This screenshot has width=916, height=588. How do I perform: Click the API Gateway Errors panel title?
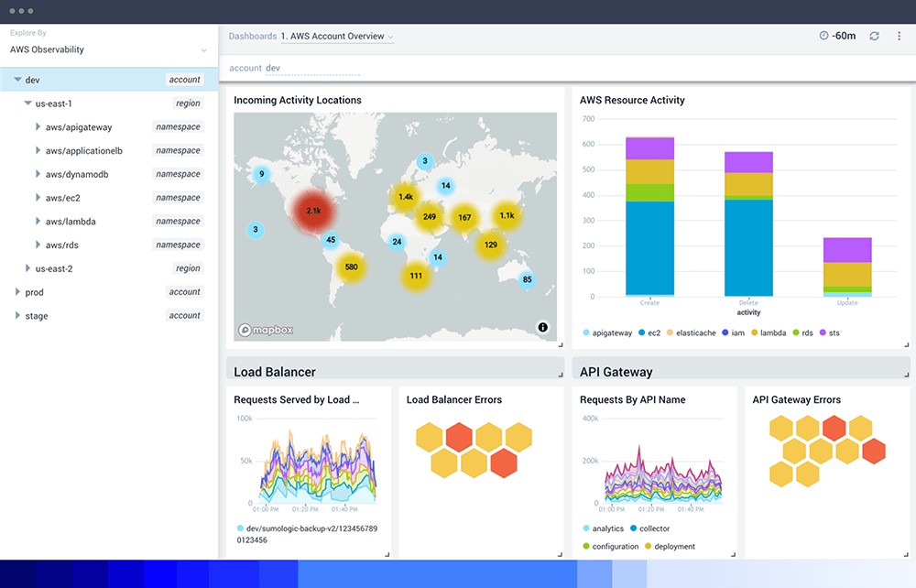point(796,400)
